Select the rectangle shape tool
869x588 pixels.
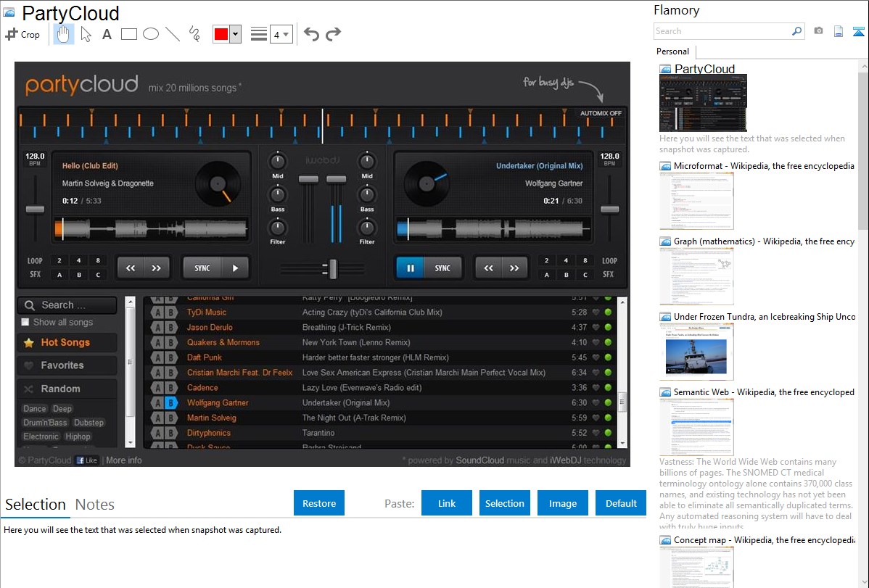pos(128,34)
